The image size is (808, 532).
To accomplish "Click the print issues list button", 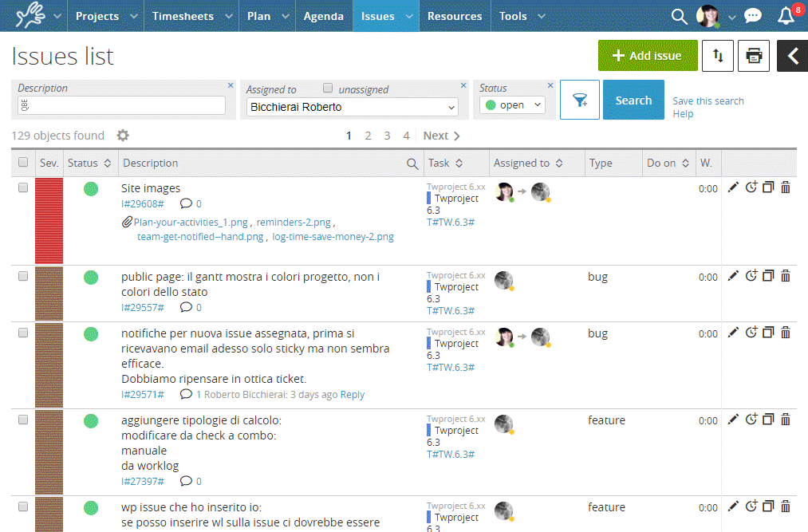I will (754, 56).
